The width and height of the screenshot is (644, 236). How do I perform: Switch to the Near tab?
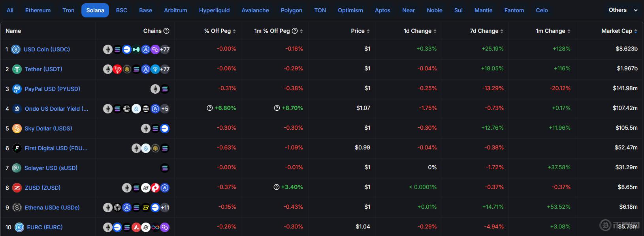[x=409, y=10]
